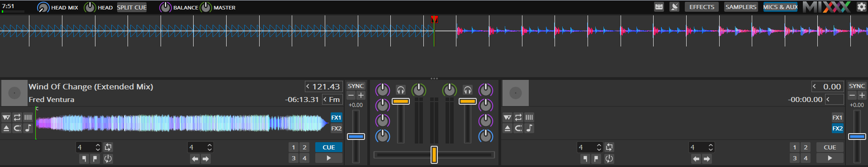Screen dimensions: 868x167
Task: Enable left channel headphone cue button
Action: (401, 90)
